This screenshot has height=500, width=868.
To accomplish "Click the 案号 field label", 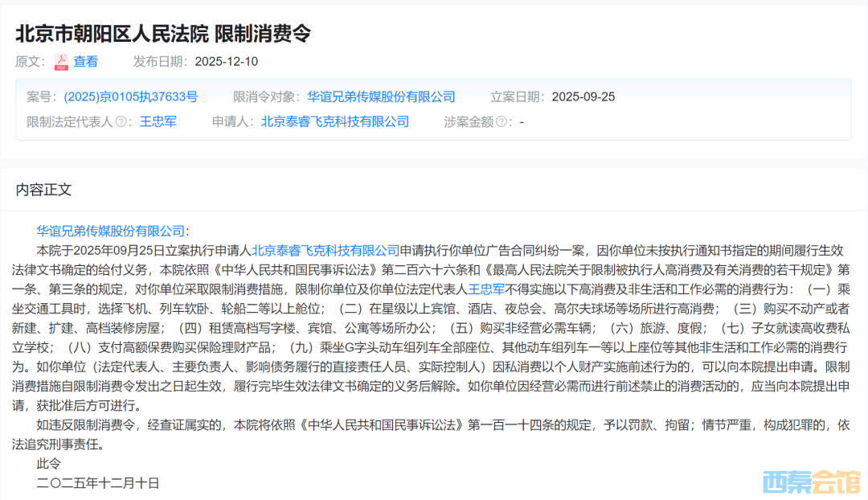I will tap(41, 96).
